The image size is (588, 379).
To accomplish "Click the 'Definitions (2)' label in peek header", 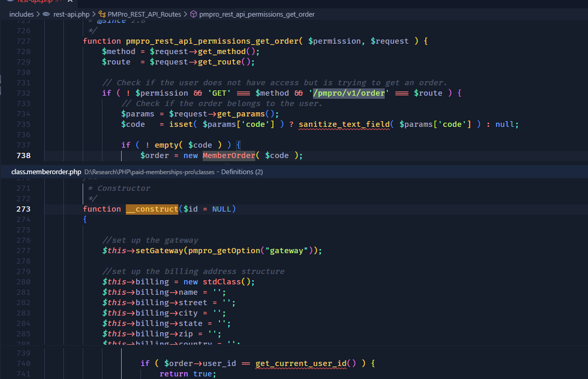I will (x=242, y=172).
